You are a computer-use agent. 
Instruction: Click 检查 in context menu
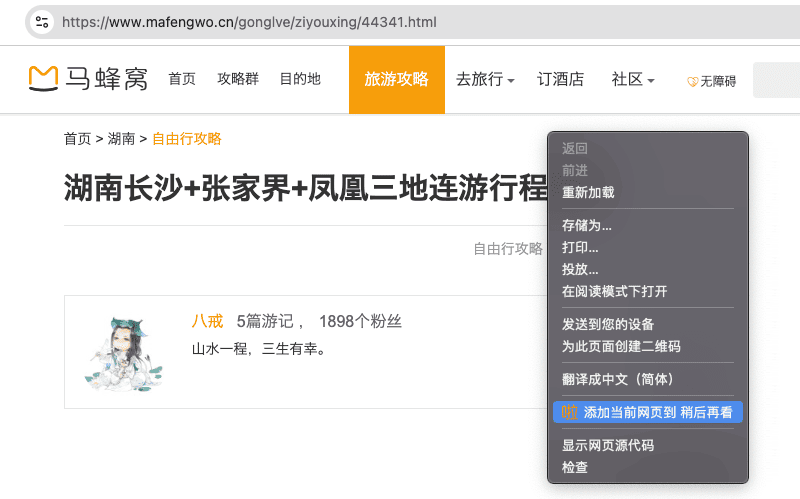pyautogui.click(x=575, y=467)
